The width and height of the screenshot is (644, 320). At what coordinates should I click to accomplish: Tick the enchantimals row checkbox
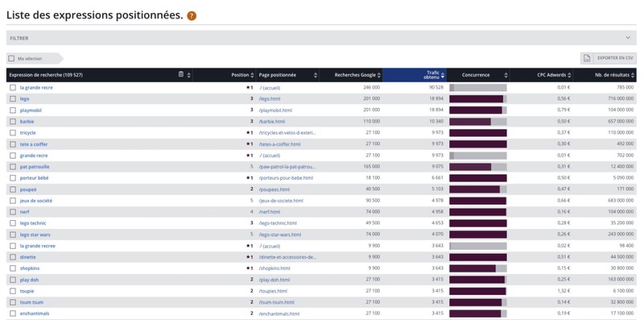(x=13, y=314)
